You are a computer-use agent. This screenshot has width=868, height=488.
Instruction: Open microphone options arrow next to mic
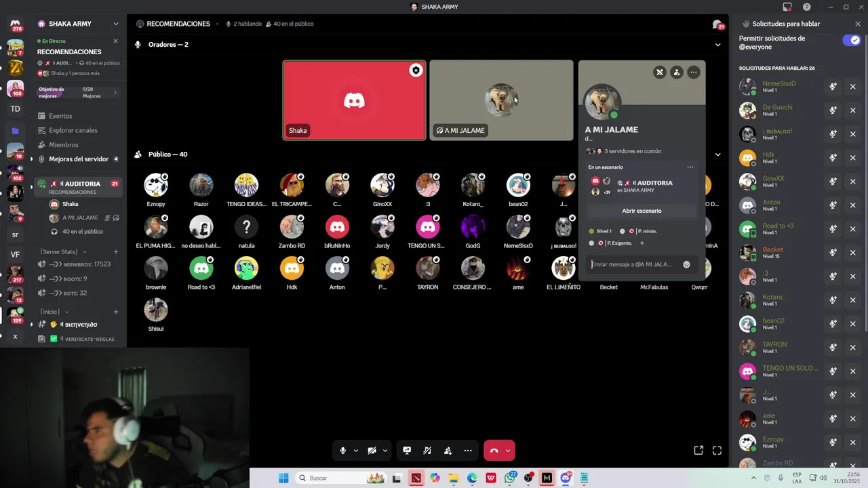click(355, 451)
